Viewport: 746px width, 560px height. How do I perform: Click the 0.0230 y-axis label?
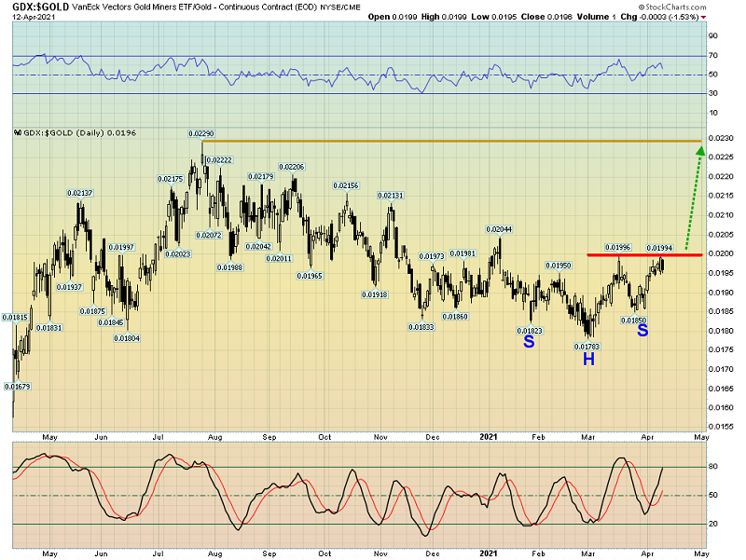point(721,138)
